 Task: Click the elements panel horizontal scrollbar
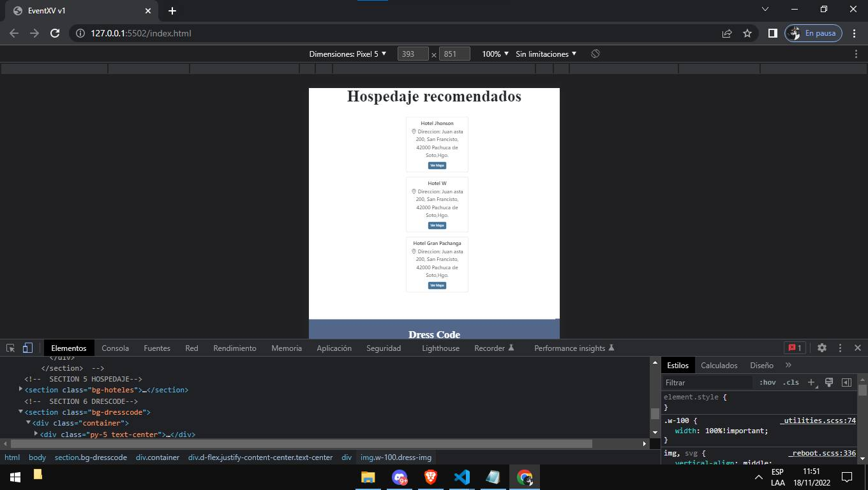pyautogui.click(x=301, y=443)
